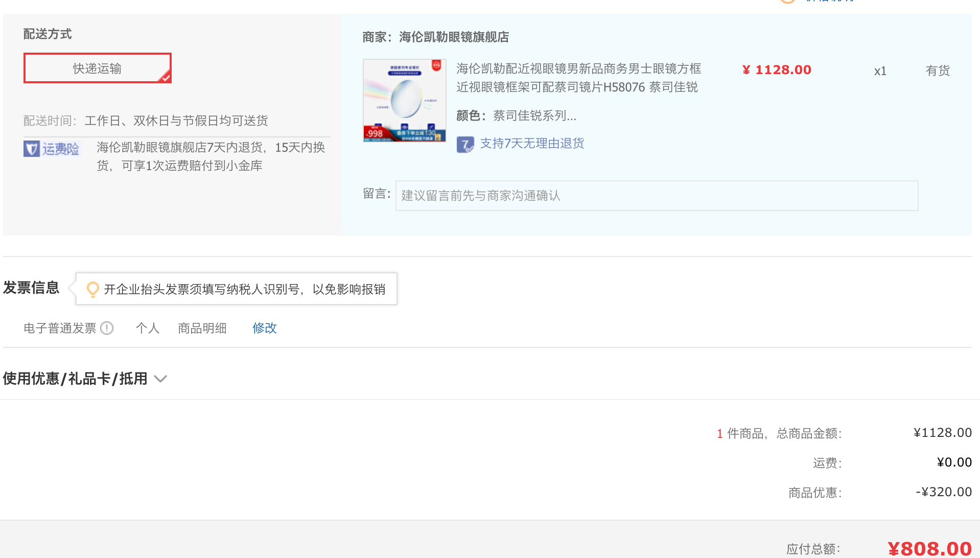Image resolution: width=980 pixels, height=558 pixels.
Task: Open the eyeglass lens product thumbnail
Action: coord(404,101)
